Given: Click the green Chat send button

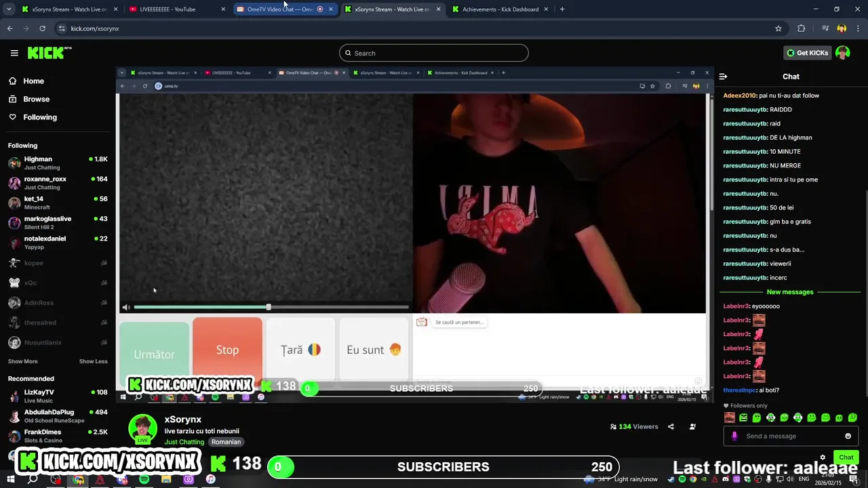Looking at the screenshot, I should click(x=846, y=457).
